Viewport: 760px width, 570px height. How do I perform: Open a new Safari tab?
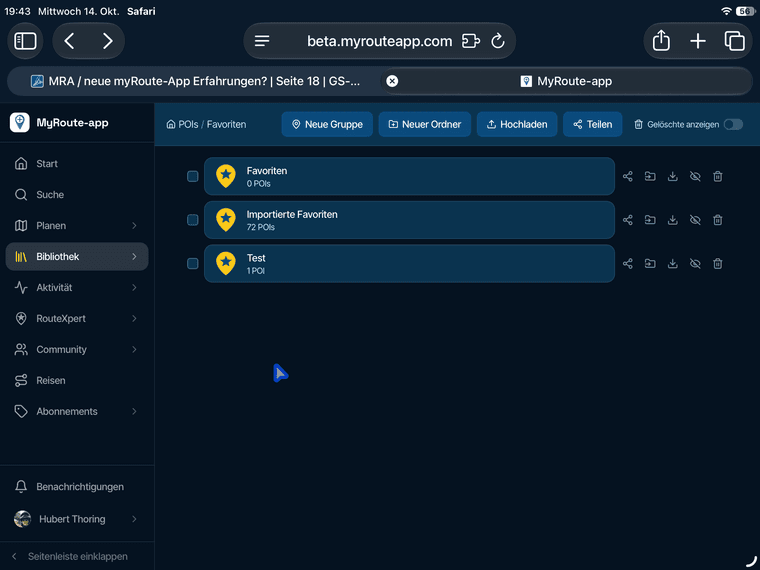(698, 41)
